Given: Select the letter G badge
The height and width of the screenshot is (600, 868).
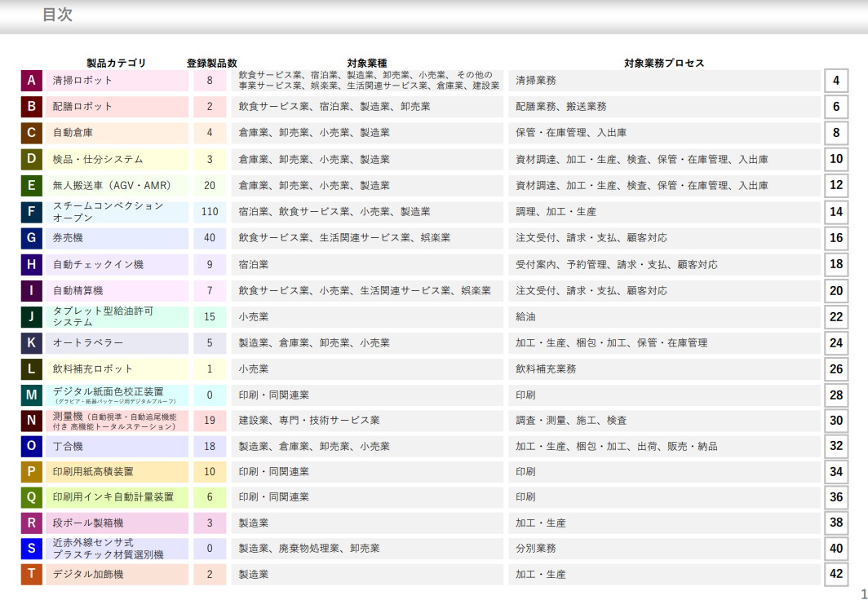Looking at the screenshot, I should click(32, 238).
